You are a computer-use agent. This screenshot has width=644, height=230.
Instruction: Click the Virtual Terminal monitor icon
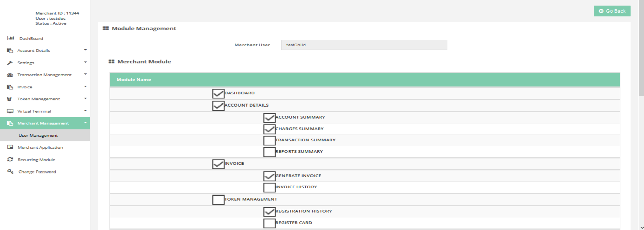coord(10,111)
